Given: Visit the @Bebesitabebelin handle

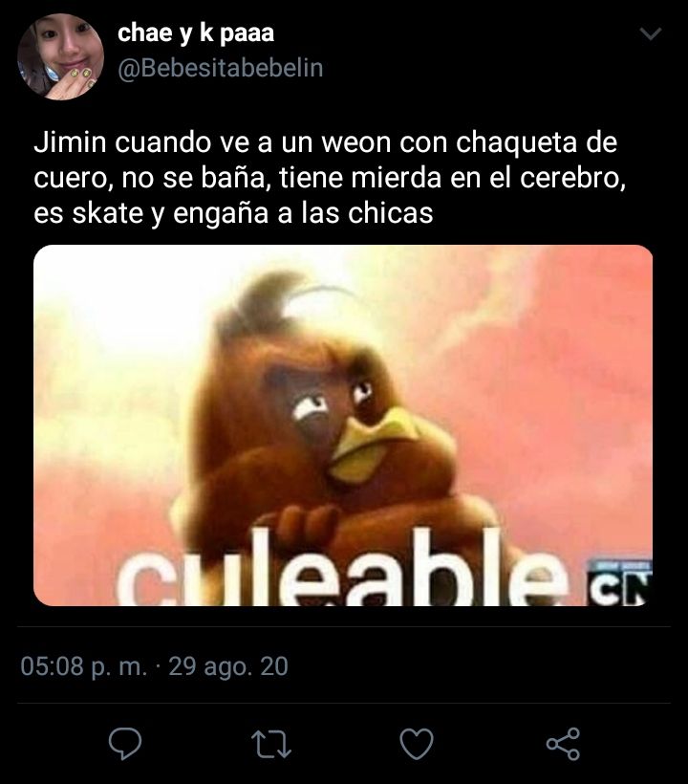Looking at the screenshot, I should [221, 68].
